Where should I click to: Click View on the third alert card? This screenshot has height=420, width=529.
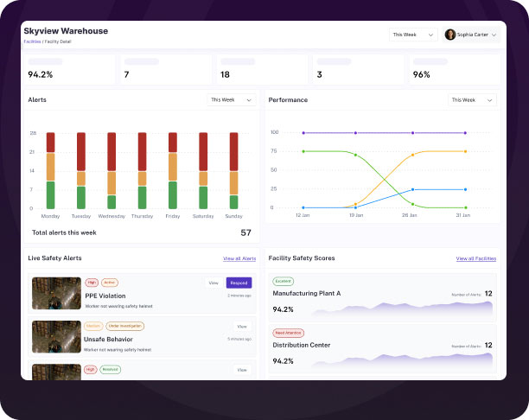click(242, 370)
